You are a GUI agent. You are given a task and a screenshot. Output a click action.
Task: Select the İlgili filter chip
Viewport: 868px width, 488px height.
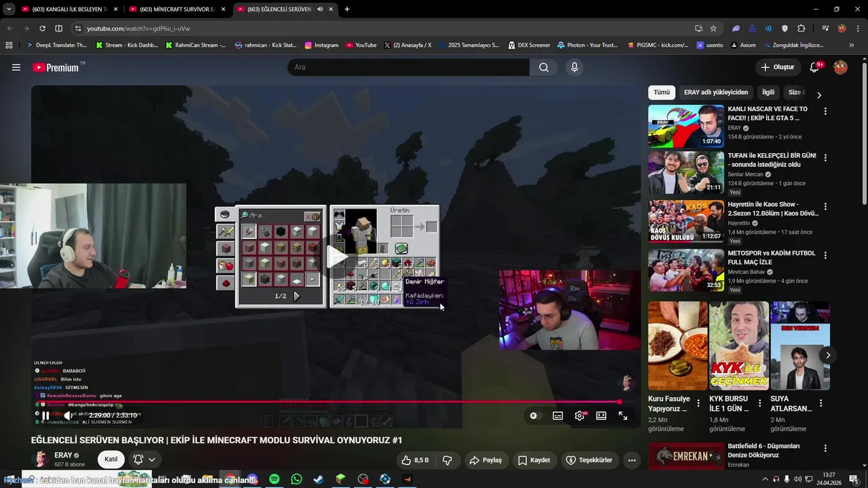[x=768, y=92]
